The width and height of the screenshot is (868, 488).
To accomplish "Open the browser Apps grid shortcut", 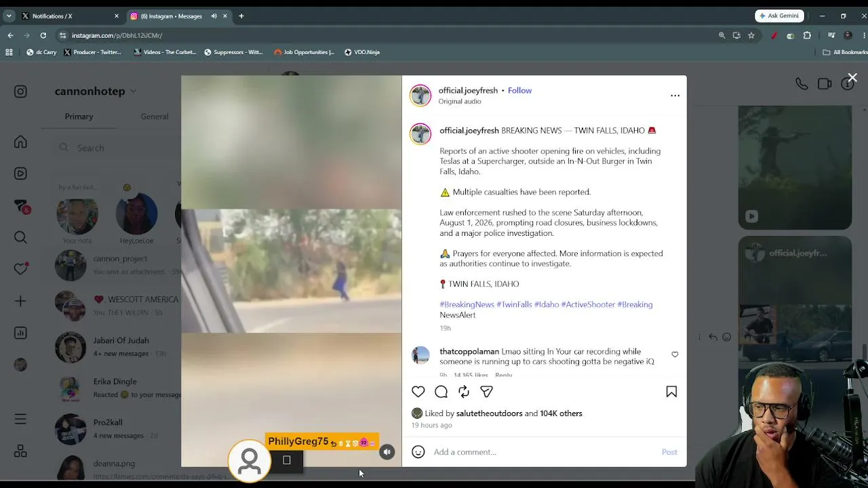I will point(9,52).
